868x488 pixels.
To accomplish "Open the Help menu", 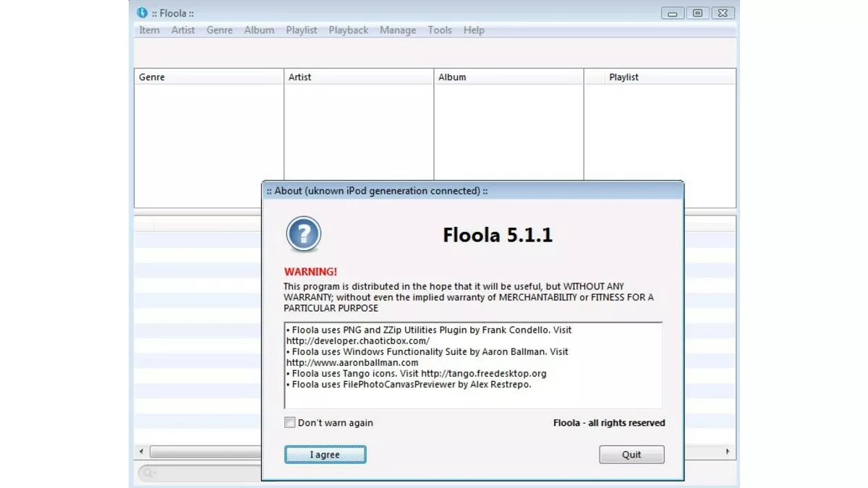I will pos(474,30).
